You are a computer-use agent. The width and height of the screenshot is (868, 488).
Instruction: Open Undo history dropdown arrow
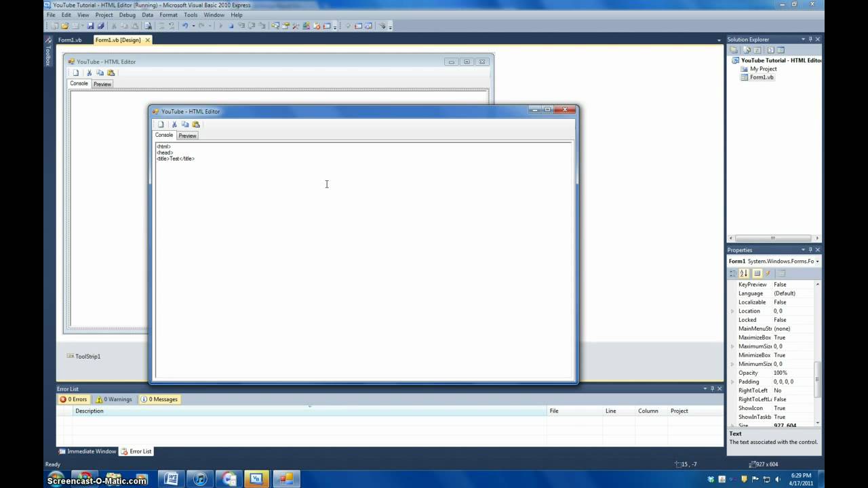[194, 26]
